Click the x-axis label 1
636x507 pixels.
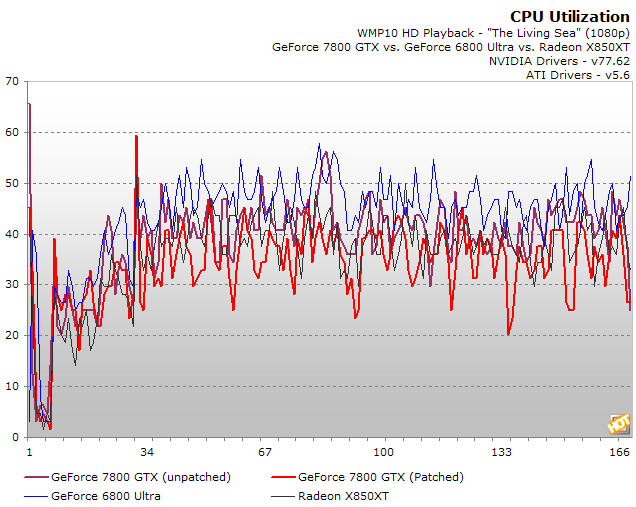click(29, 452)
